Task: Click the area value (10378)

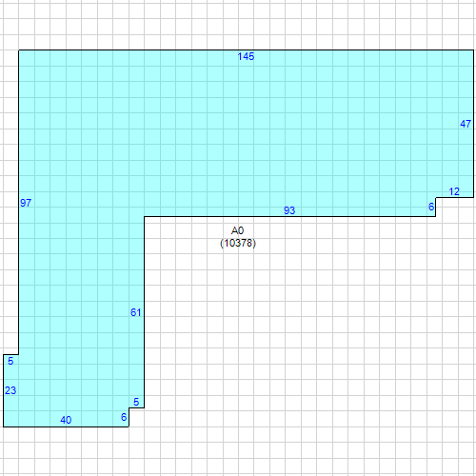Action: [x=238, y=243]
